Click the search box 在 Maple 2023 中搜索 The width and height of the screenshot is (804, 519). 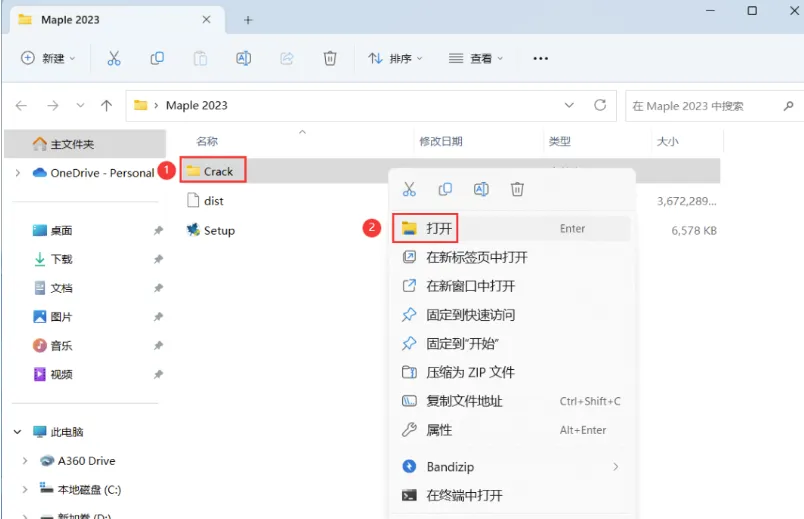pos(715,106)
